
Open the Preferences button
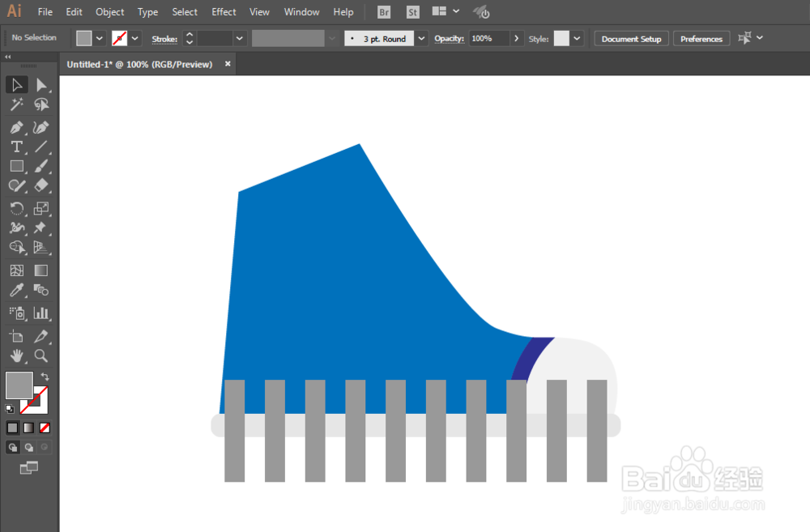(x=701, y=39)
